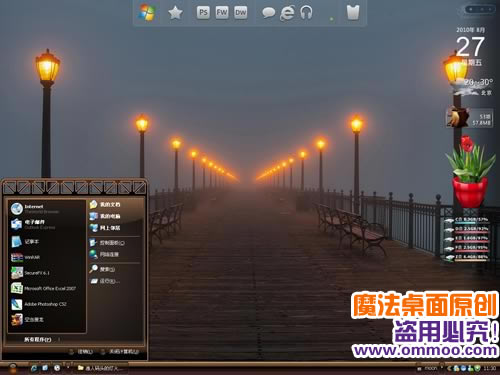Click the start orb on the taskbar

pyautogui.click(x=13, y=368)
